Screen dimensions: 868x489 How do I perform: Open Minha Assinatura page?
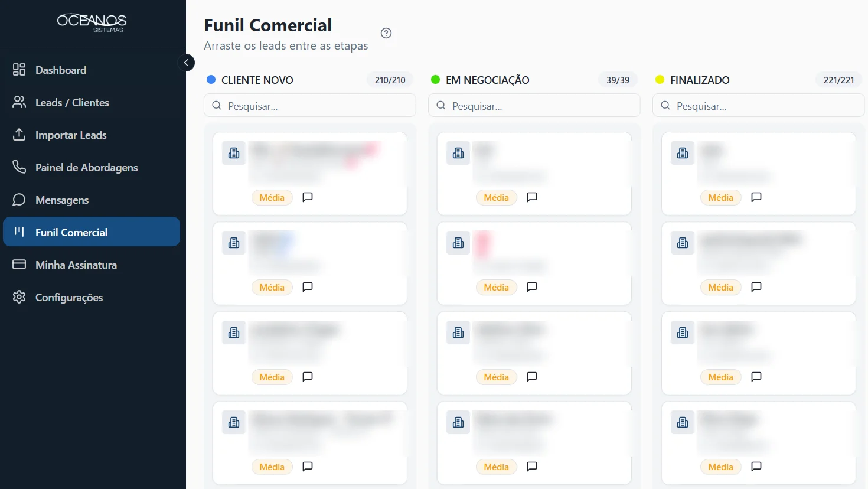[x=92, y=265]
